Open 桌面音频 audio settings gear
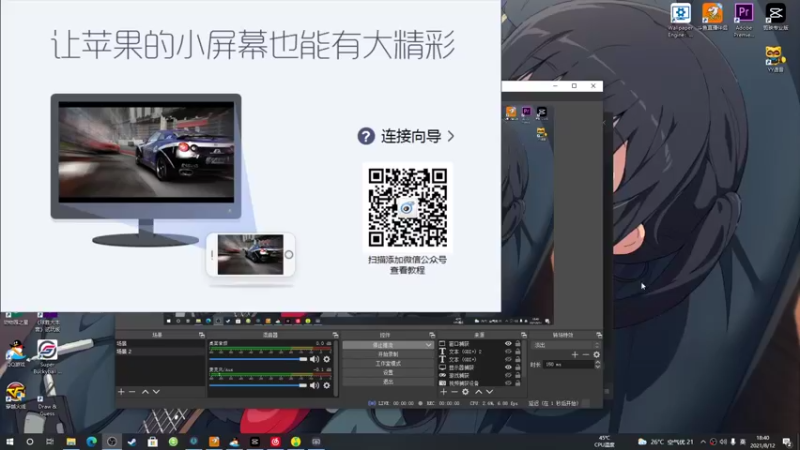 pyautogui.click(x=327, y=359)
